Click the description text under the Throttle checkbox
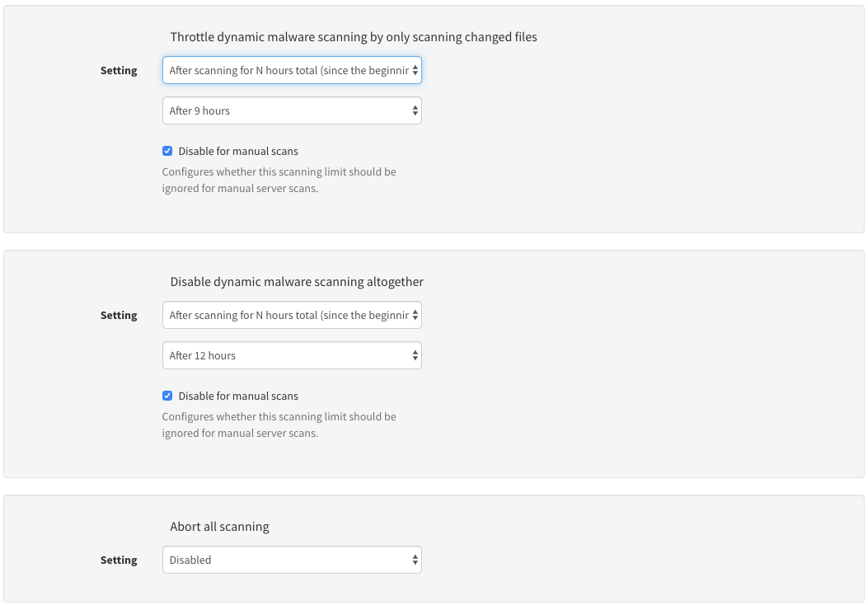The width and height of the screenshot is (868, 605). click(x=279, y=180)
